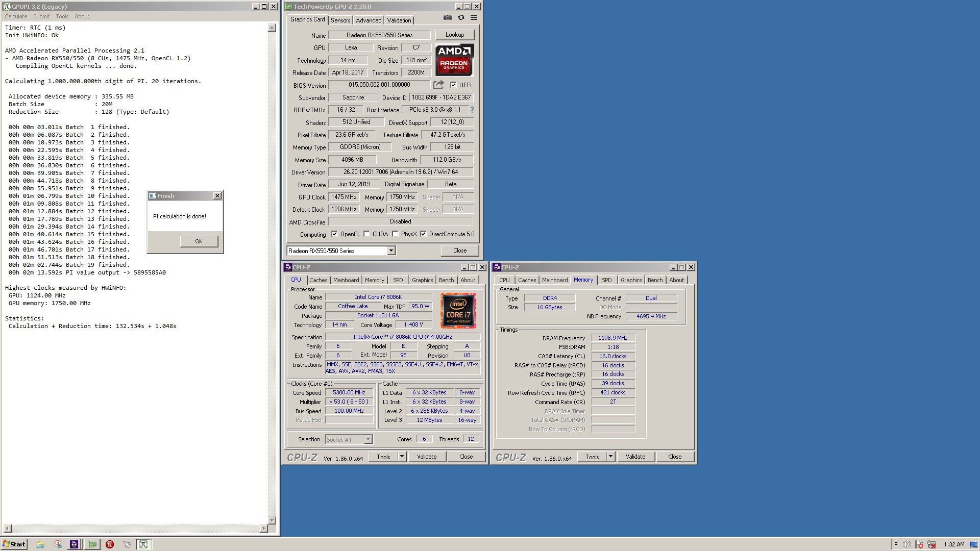Open the Caches tab in left CPU-Z window
Viewport: 980px width, 551px height.
318,280
